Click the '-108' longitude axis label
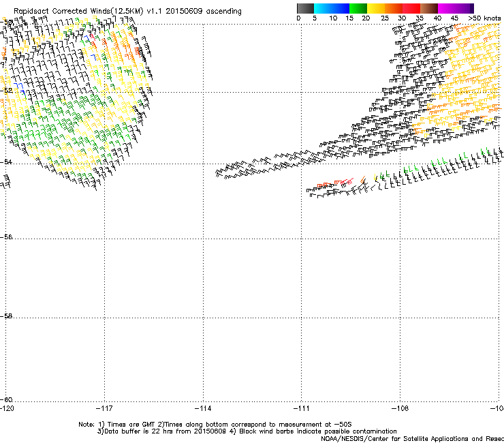The image size is (504, 443). coord(400,408)
